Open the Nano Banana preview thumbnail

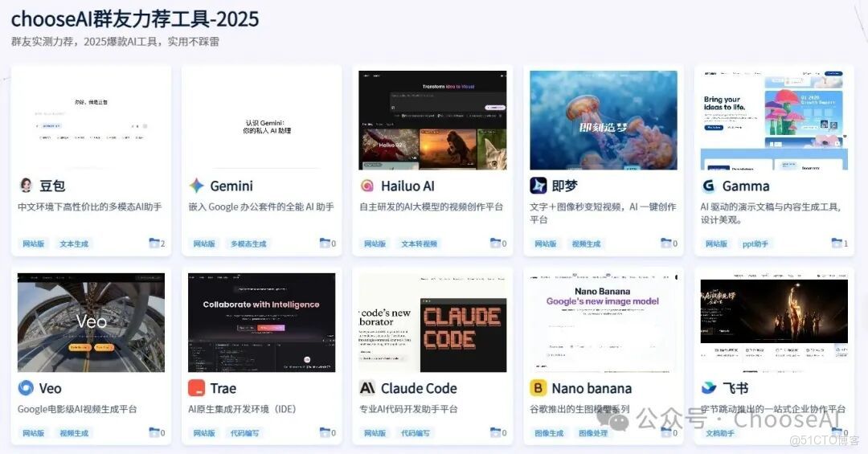pos(604,322)
